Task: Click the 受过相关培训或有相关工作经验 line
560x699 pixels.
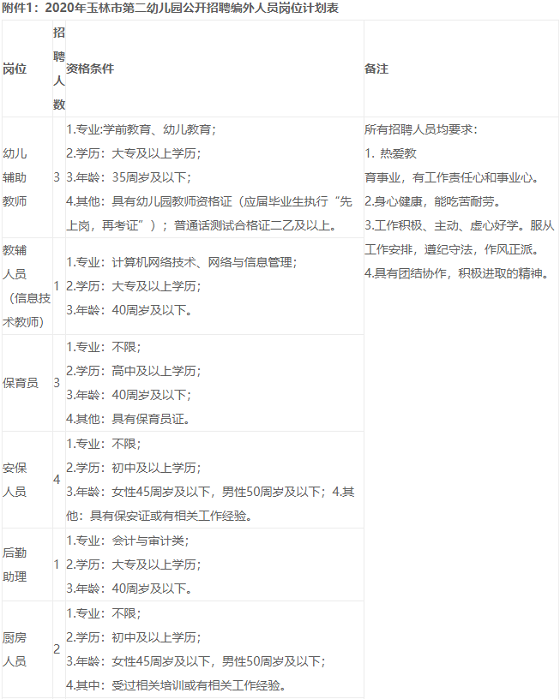Action: (176, 685)
